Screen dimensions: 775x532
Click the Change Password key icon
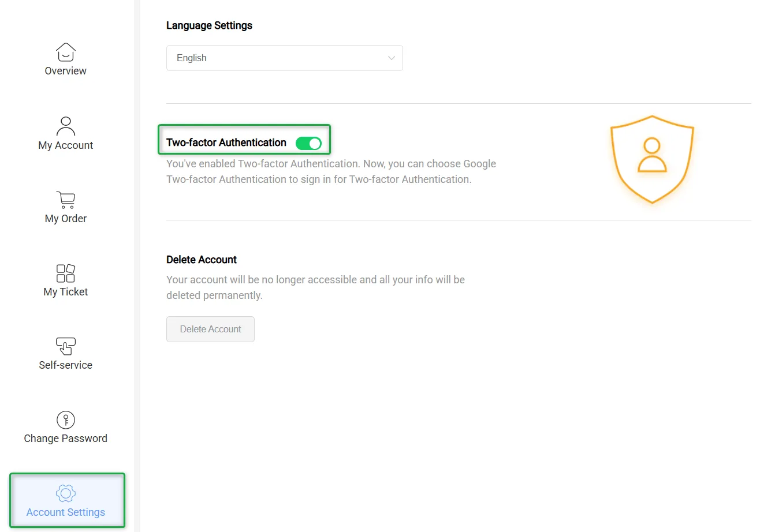pos(65,419)
